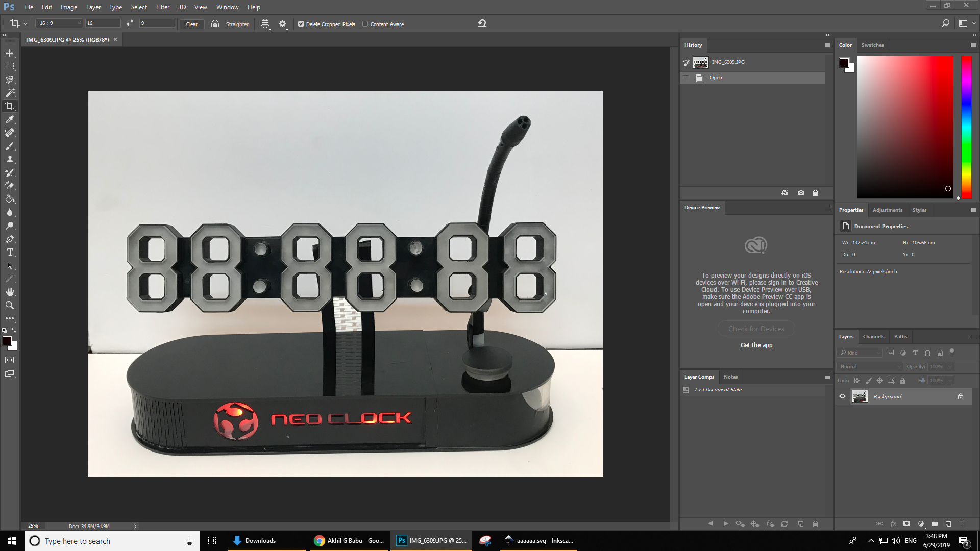Hide the Background layer with eye icon
Image resolution: width=980 pixels, height=551 pixels.
coord(842,396)
